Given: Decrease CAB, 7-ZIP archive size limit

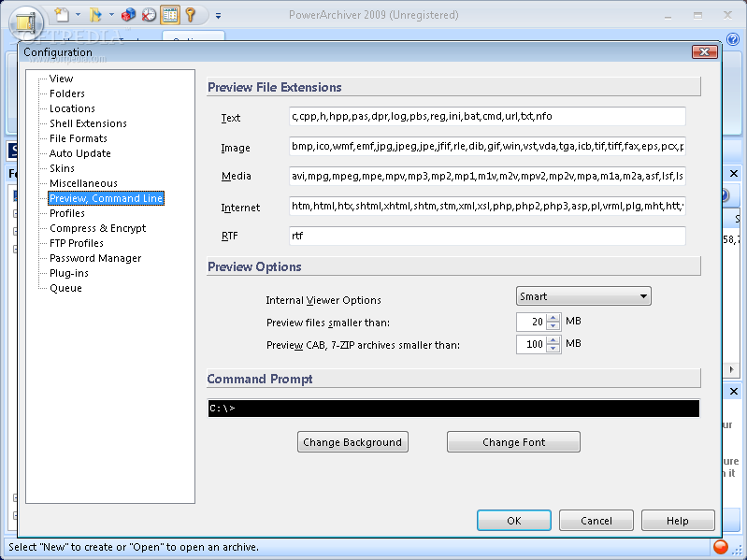Looking at the screenshot, I should (x=553, y=349).
